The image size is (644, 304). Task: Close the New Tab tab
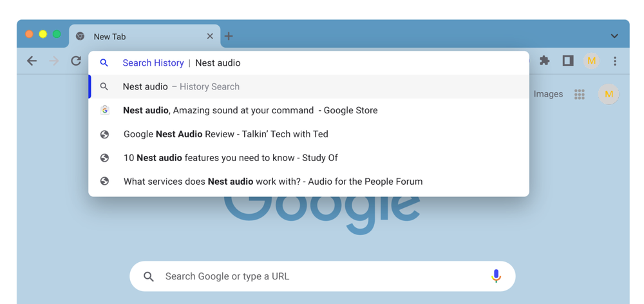pyautogui.click(x=210, y=36)
